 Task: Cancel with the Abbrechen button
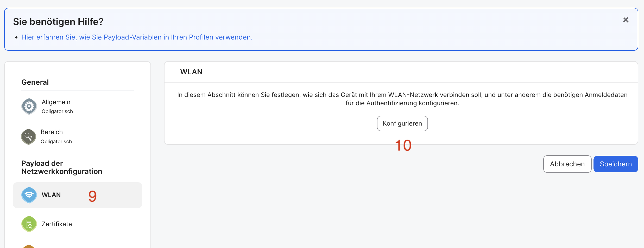pyautogui.click(x=567, y=164)
